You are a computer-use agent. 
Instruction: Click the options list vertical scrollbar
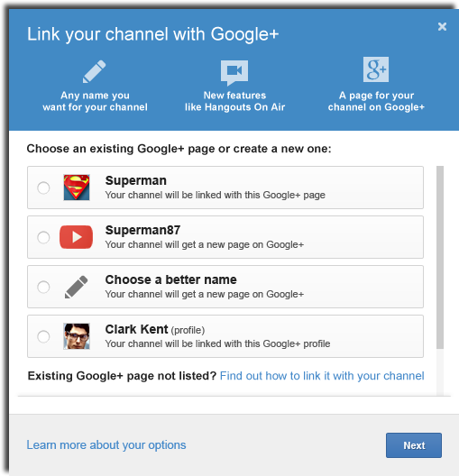[440, 257]
